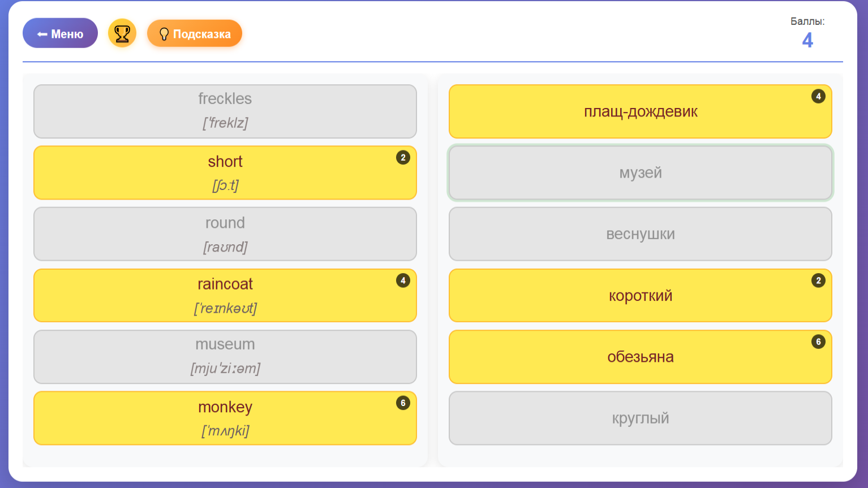Image resolution: width=868 pixels, height=488 pixels.
Task: Click badge number 6 on 'monkey' card
Action: pyautogui.click(x=403, y=403)
